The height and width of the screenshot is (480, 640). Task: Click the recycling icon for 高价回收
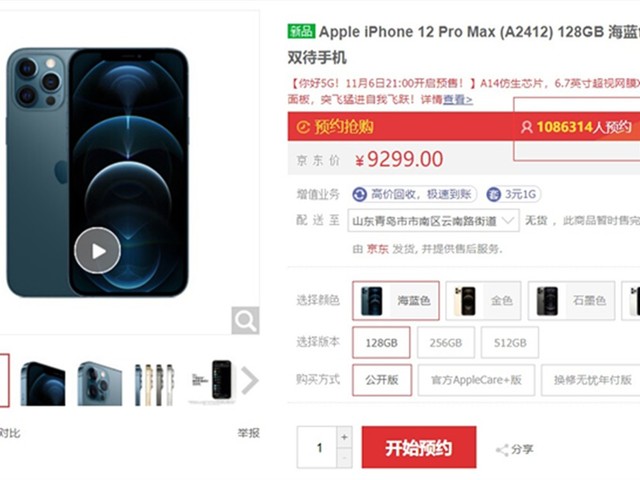pyautogui.click(x=360, y=194)
